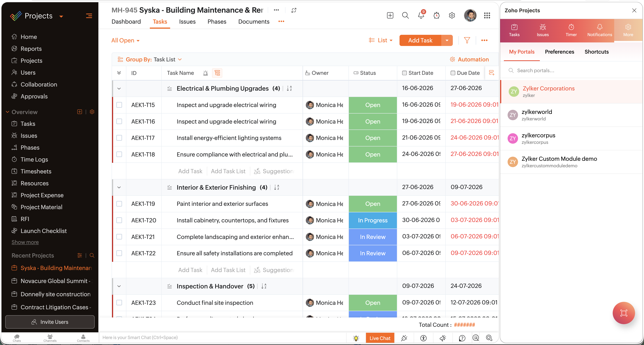Click the Live Chat button
The image size is (644, 345).
point(380,338)
